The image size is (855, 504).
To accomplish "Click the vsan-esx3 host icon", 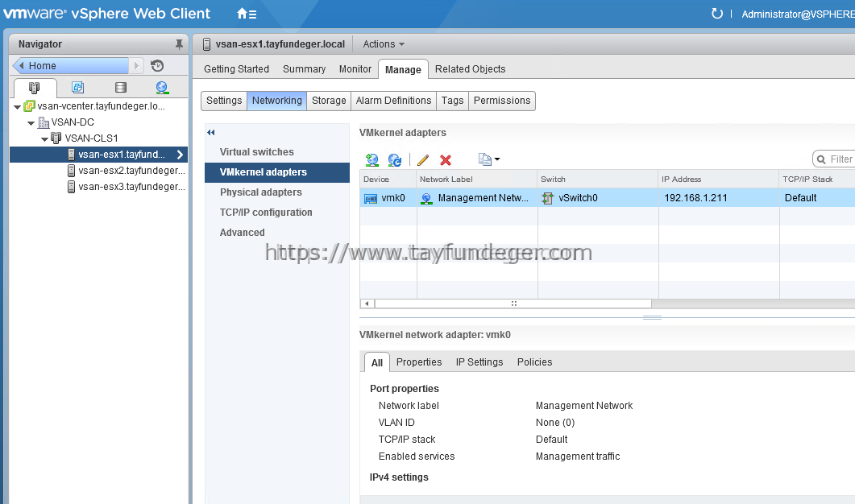I will coord(71,187).
